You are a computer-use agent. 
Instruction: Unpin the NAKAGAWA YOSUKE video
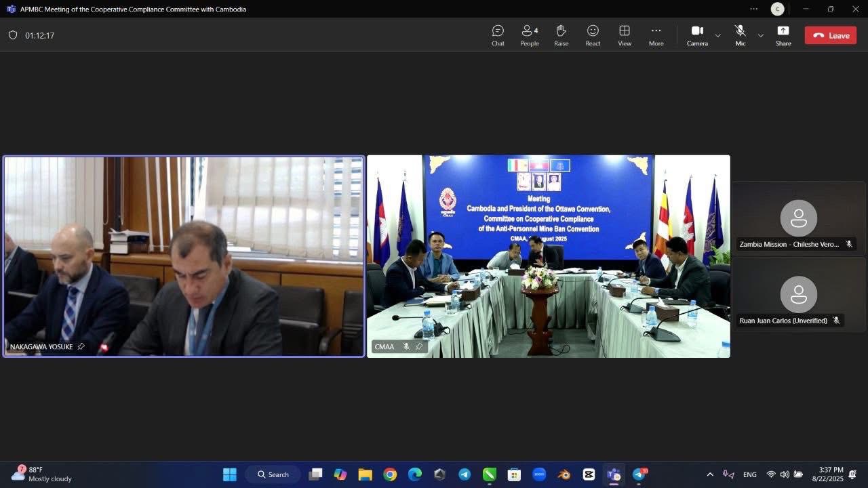pos(81,346)
